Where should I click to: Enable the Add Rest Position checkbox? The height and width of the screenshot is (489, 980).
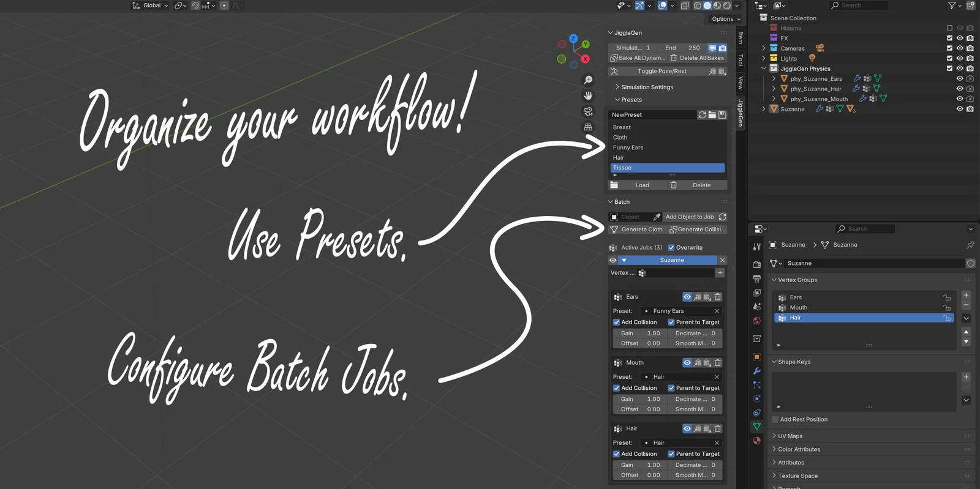click(775, 420)
